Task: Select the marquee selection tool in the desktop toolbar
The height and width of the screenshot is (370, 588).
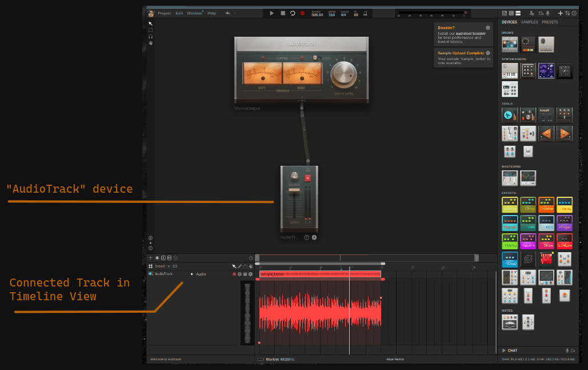Action: [150, 30]
